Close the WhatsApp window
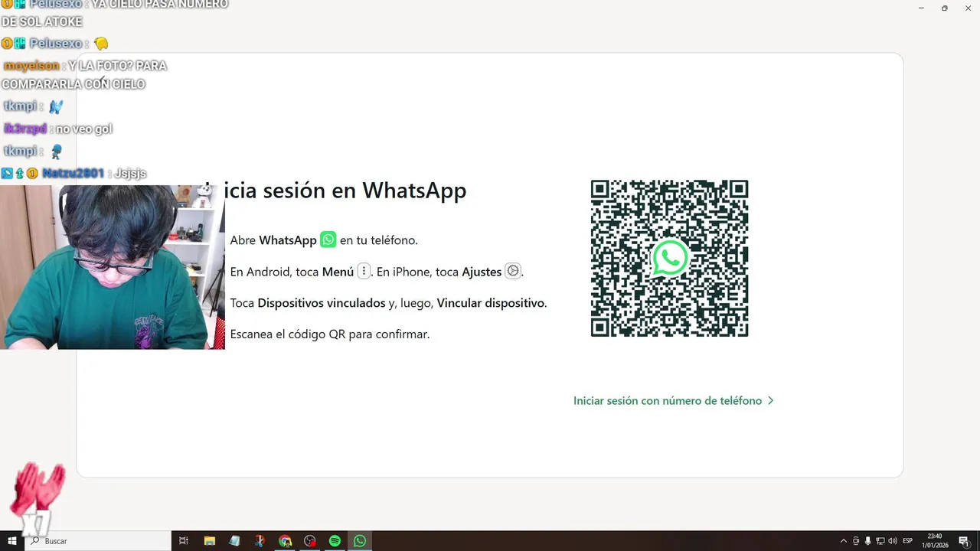Screen dimensions: 980x551 point(968,8)
